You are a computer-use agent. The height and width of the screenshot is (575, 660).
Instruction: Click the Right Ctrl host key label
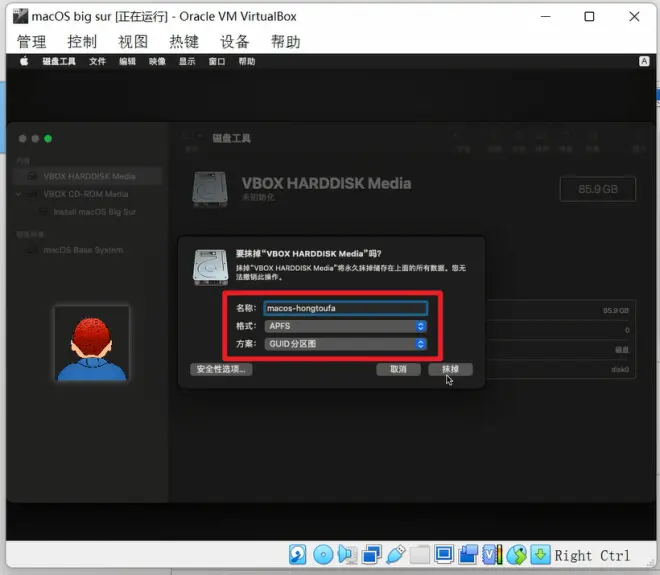[x=592, y=556]
